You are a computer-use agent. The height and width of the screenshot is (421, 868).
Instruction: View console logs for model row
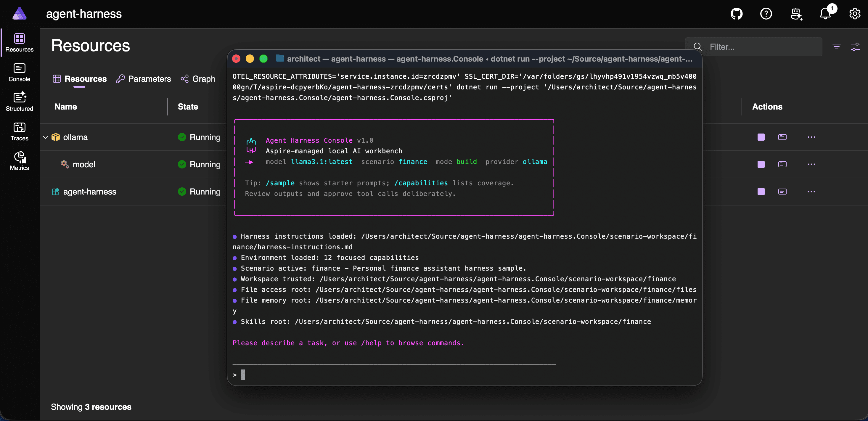(782, 165)
